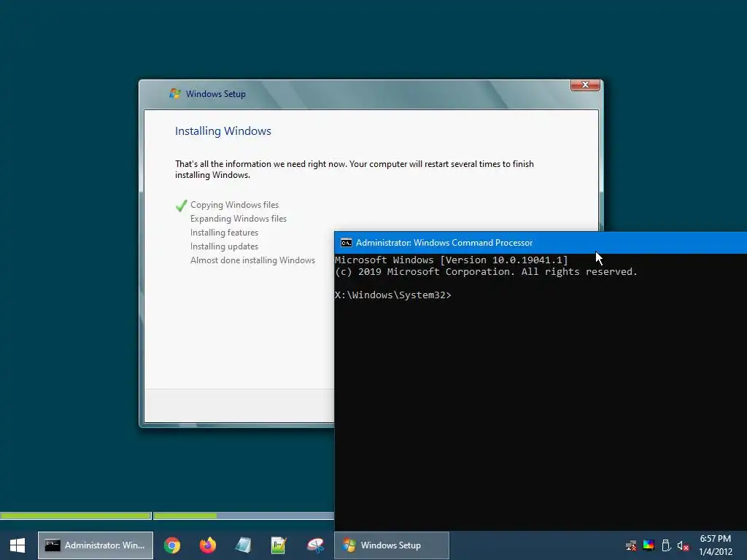Image resolution: width=747 pixels, height=560 pixels.
Task: Click the 'Copying Windows files' step
Action: (x=234, y=205)
